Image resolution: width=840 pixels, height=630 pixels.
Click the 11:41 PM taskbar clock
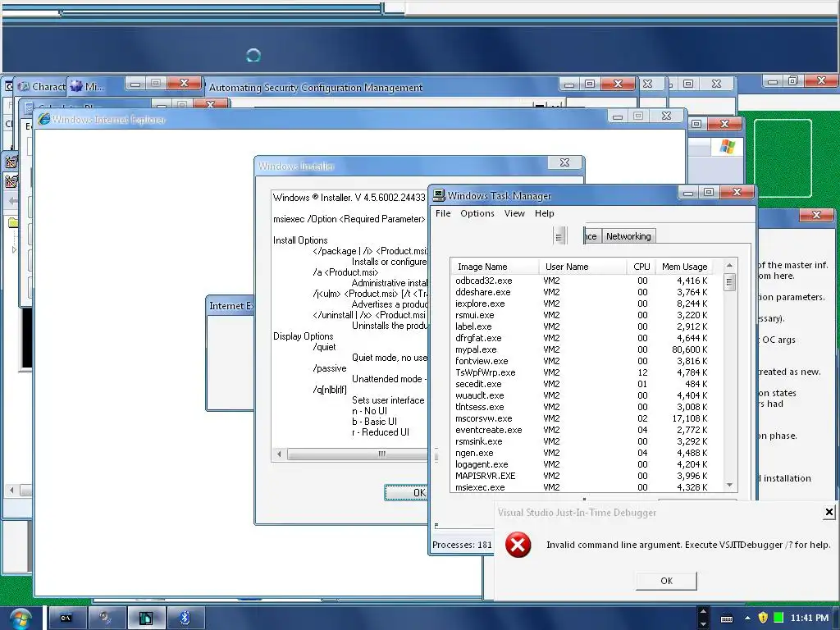click(x=810, y=619)
